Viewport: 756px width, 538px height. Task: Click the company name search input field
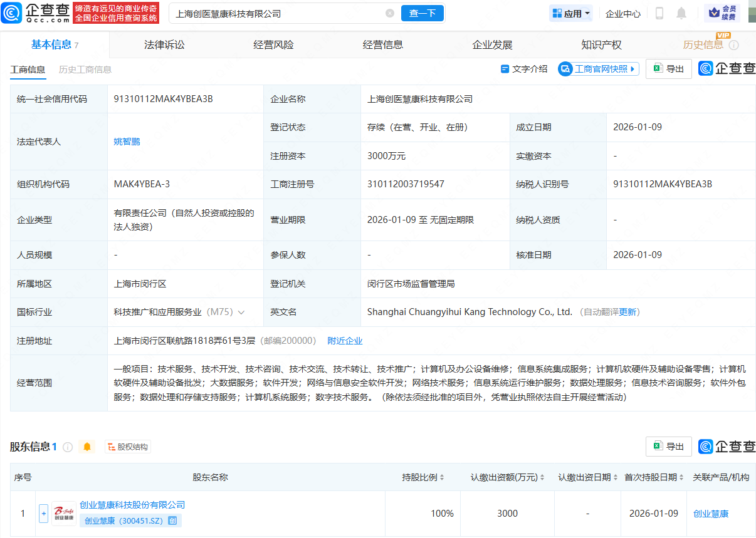tap(276, 13)
